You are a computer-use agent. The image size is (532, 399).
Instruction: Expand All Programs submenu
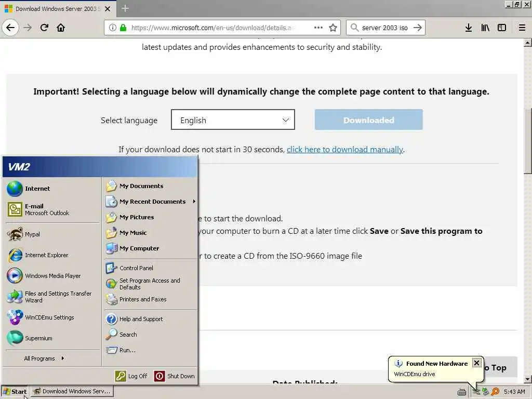52,358
